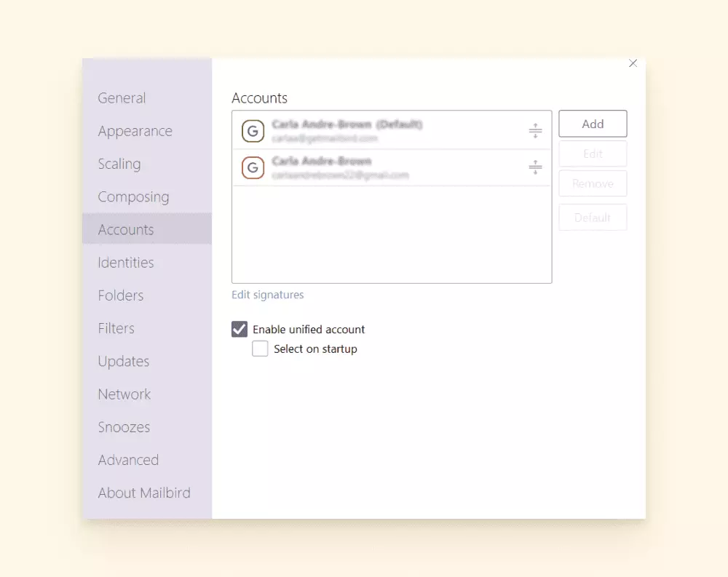
Task: Select Identities in the sidebar
Action: (126, 263)
